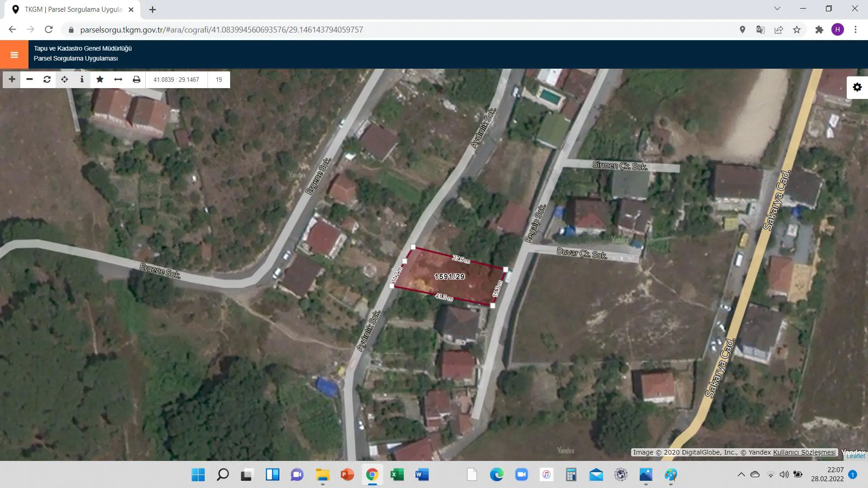Expand Chrome tab search chevron

(777, 9)
